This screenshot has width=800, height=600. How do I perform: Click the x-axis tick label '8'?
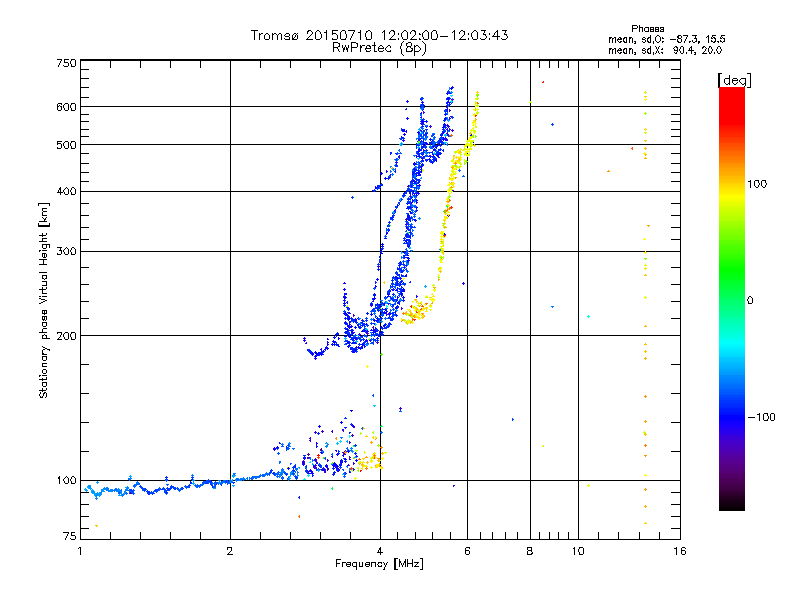tap(530, 551)
